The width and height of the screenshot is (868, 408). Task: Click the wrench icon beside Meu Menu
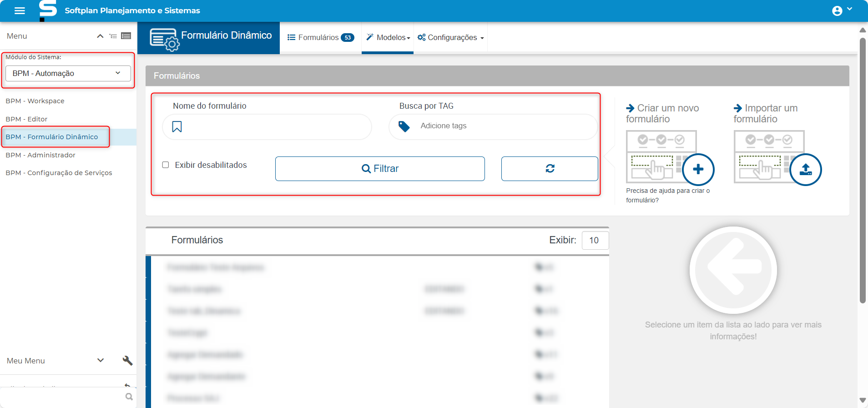pos(127,361)
